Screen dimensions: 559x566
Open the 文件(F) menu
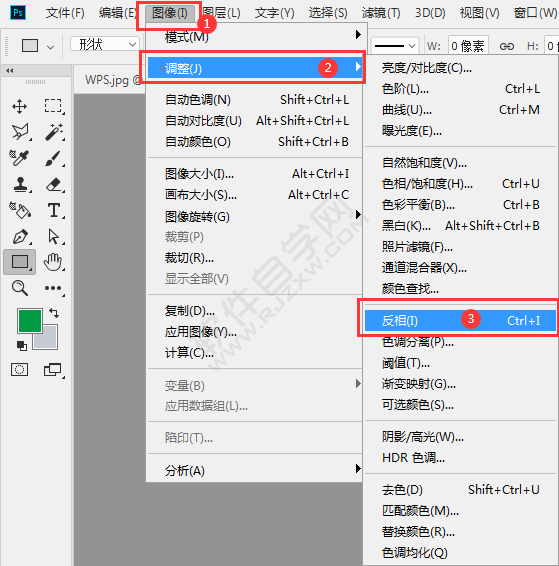point(65,13)
